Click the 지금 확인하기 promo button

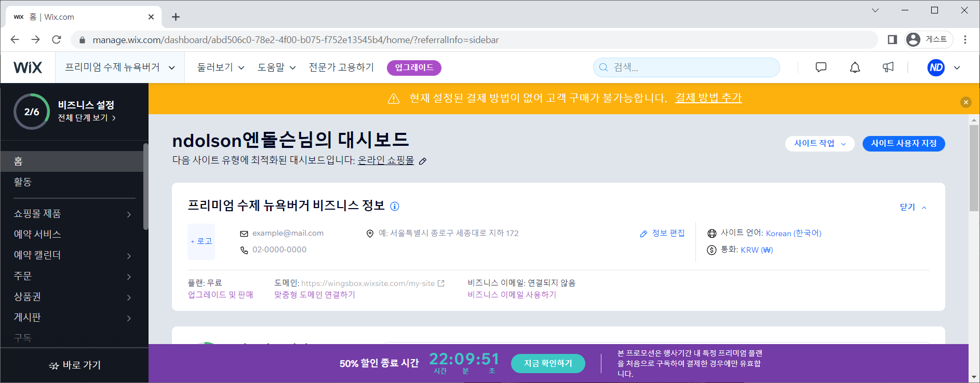(x=548, y=363)
